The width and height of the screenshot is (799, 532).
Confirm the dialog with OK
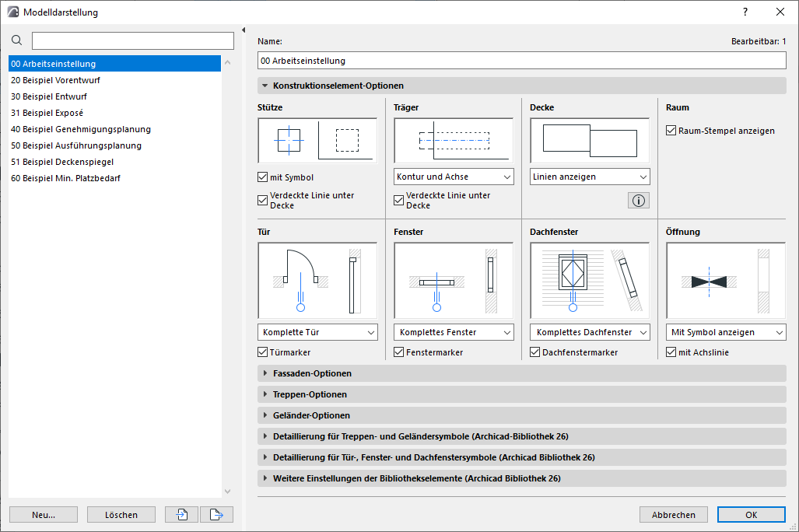(x=750, y=514)
